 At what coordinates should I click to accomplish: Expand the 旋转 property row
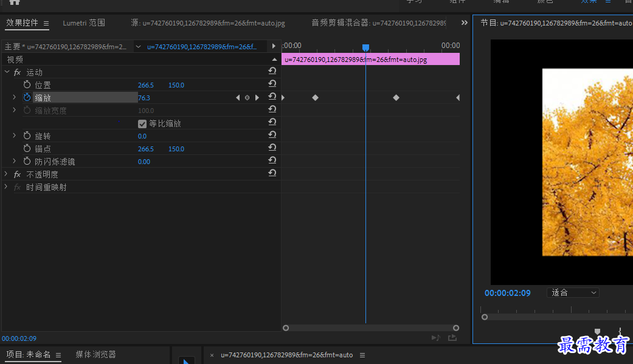pyautogui.click(x=15, y=136)
